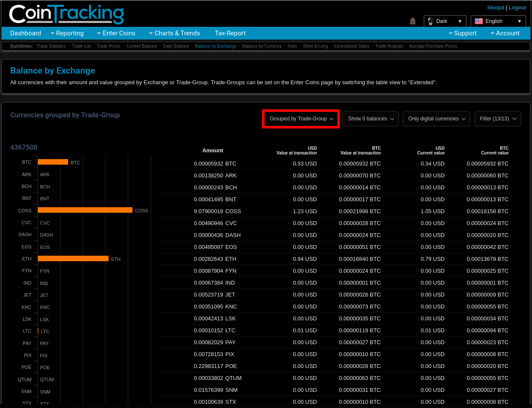
Task: Open Trade Prices quicklink
Action: click(x=109, y=46)
